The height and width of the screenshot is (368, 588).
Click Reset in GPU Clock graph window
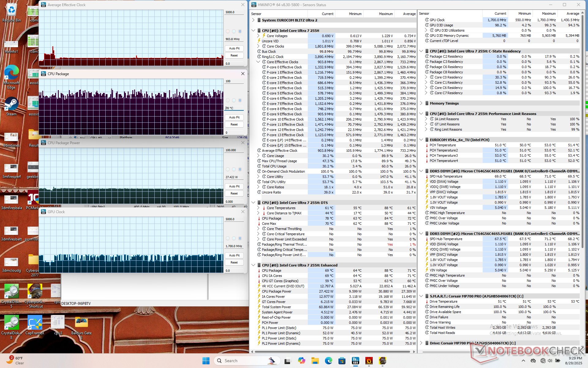point(234,263)
